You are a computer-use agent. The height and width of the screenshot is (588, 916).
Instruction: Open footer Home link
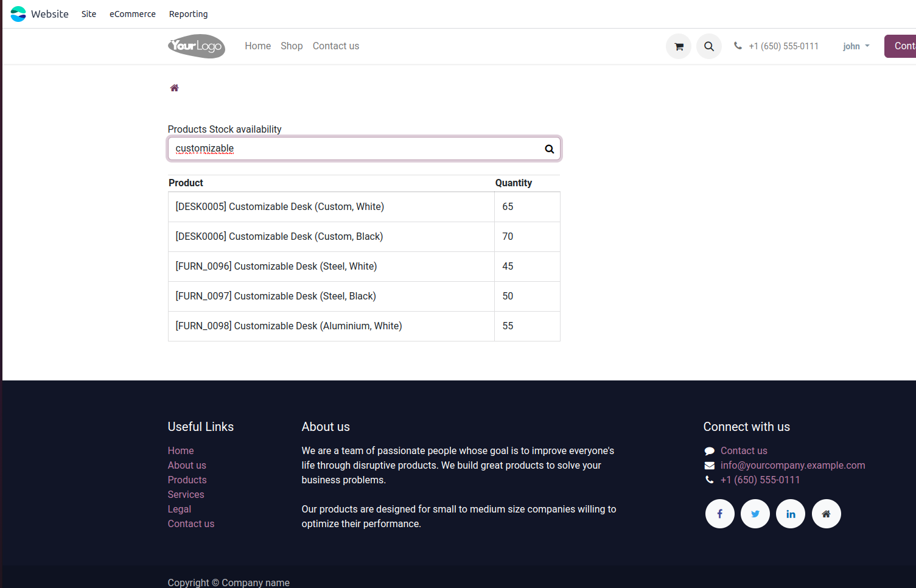click(181, 451)
